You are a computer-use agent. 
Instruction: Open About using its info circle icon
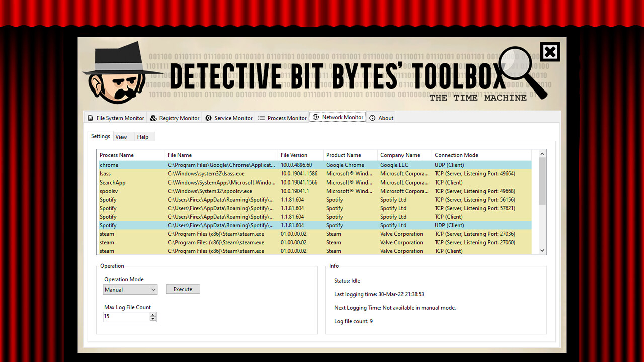pos(373,118)
